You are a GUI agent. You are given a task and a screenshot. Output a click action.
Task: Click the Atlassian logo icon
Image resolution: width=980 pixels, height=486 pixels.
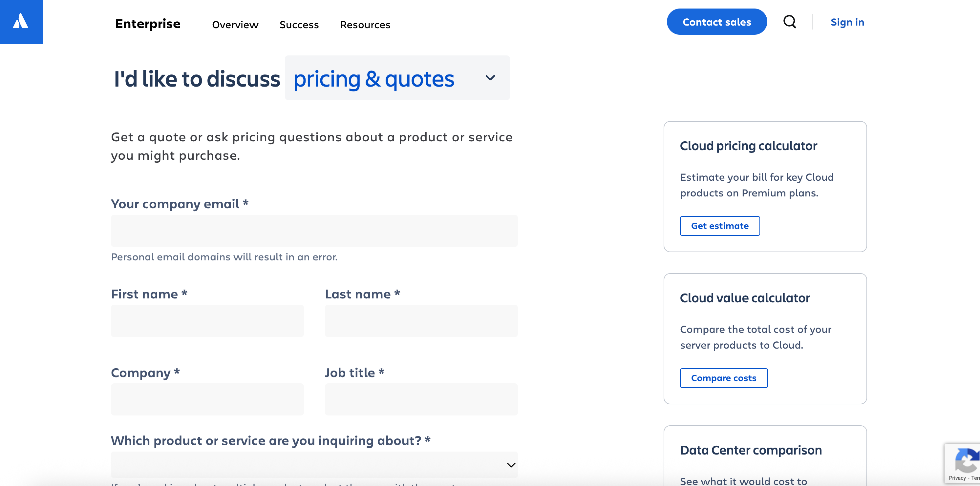pos(21,21)
